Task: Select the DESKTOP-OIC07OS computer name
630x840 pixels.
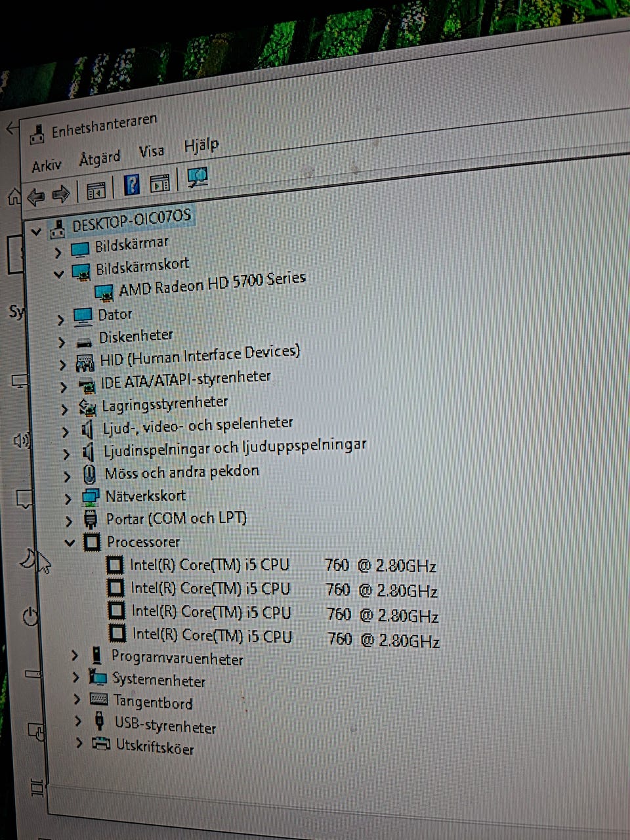Action: [x=131, y=219]
